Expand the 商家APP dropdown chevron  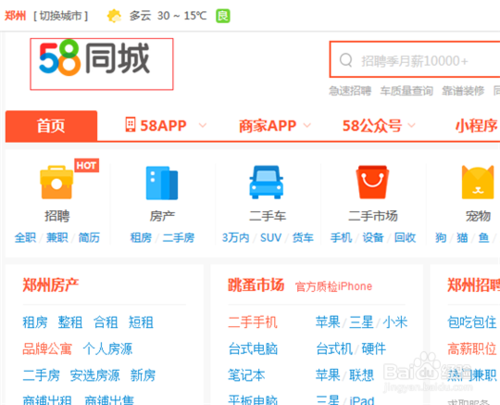[x=307, y=125]
